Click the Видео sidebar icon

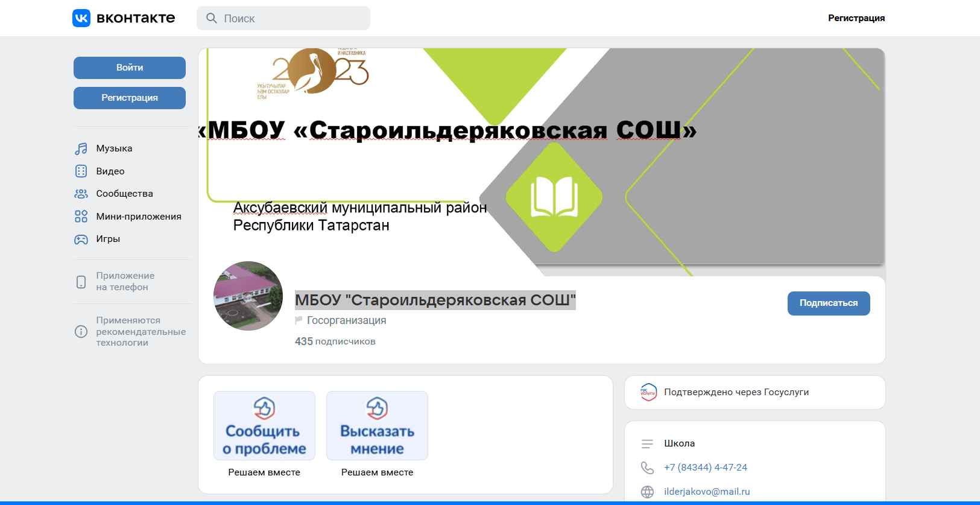[x=81, y=171]
